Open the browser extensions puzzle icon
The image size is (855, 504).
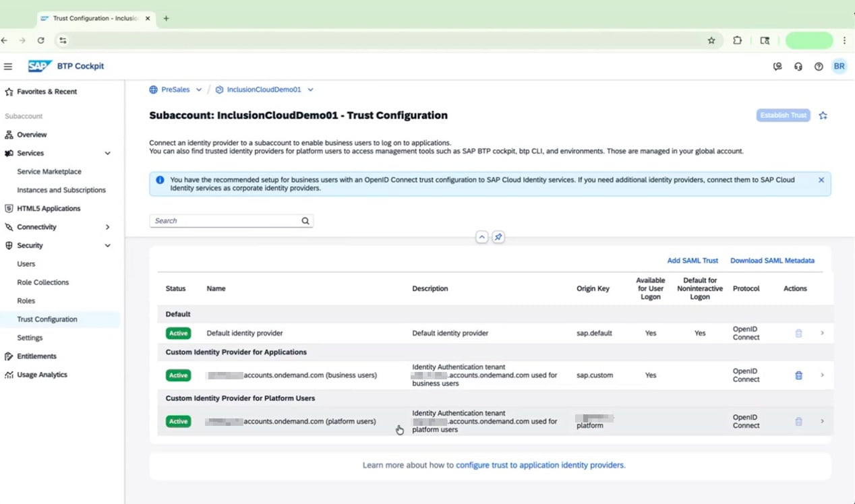[x=737, y=40]
